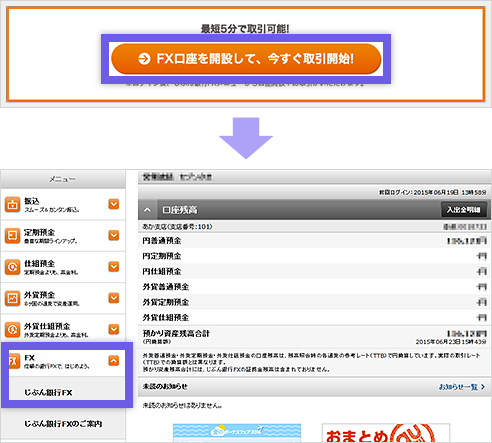The height and width of the screenshot is (443, 492).
Task: Collapse the FX menu section
Action: 114,361
